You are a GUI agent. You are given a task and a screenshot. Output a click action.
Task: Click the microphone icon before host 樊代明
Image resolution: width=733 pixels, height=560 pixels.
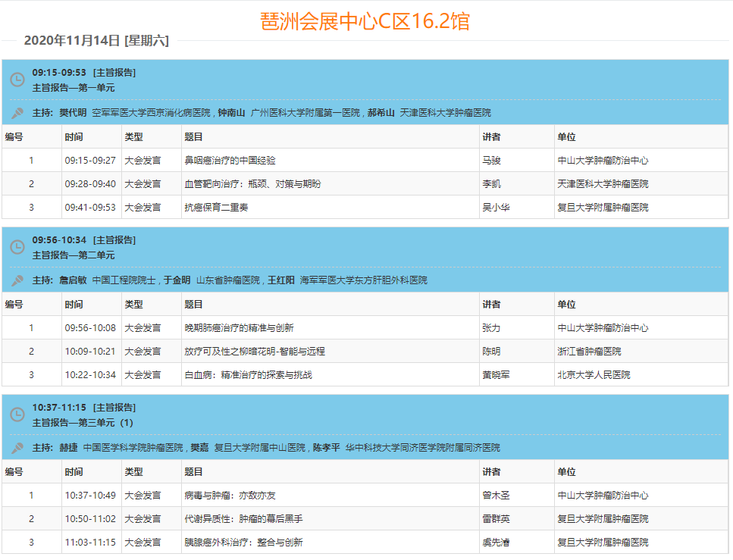click(17, 113)
